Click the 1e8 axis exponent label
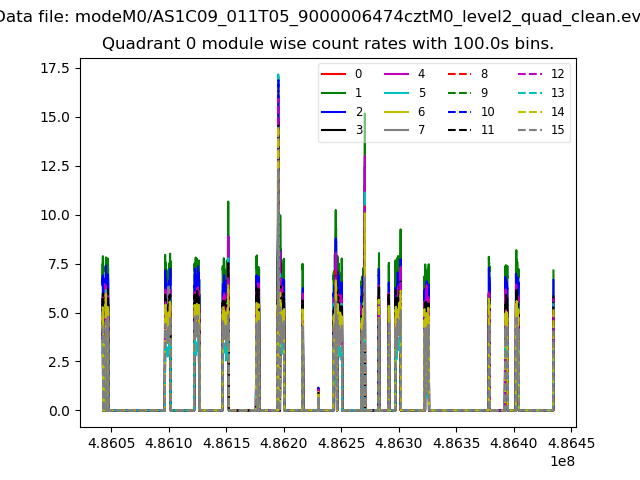Viewport: 640px width, 480px height. [560, 461]
